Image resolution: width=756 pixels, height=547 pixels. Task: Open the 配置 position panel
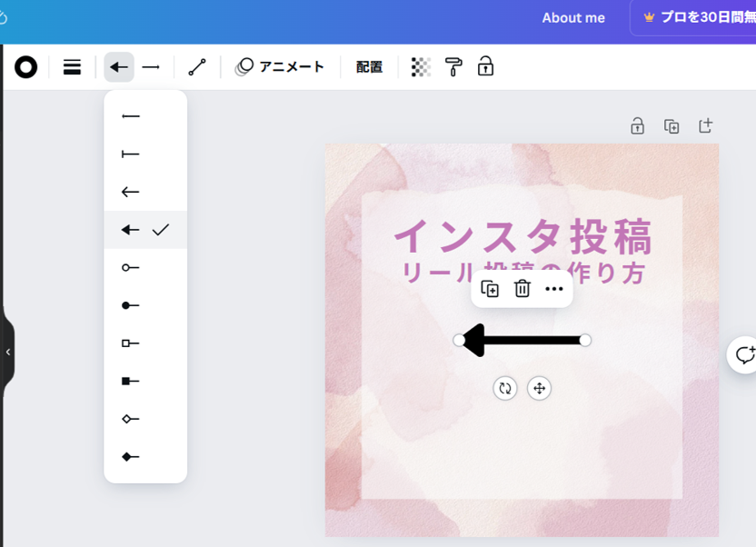(x=369, y=67)
